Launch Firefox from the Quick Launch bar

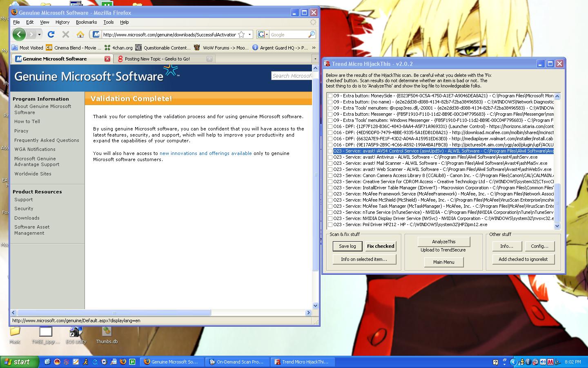point(123,362)
